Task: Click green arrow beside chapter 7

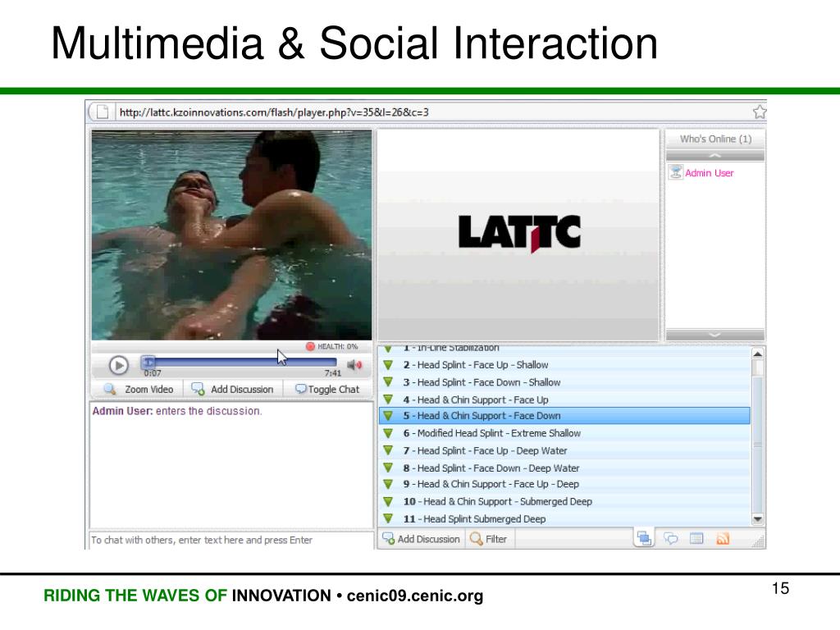Action: 388,450
